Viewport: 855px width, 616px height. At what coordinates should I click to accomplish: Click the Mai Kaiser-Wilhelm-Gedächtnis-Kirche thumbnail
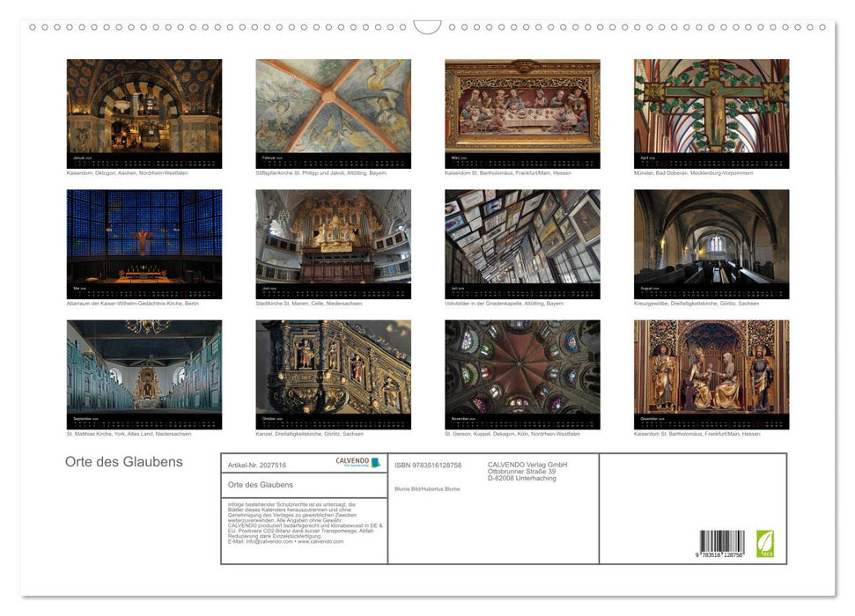[143, 238]
